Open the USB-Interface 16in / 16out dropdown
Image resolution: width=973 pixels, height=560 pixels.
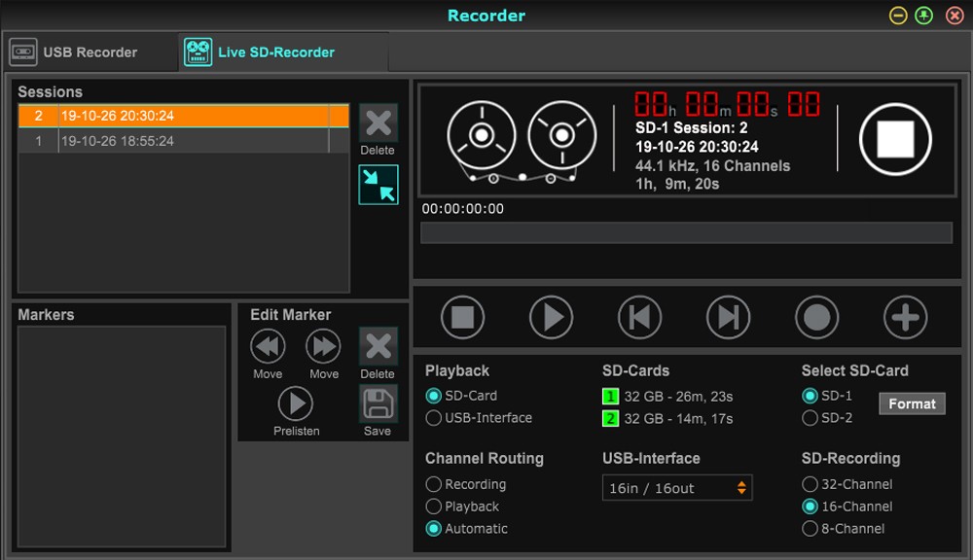point(677,488)
